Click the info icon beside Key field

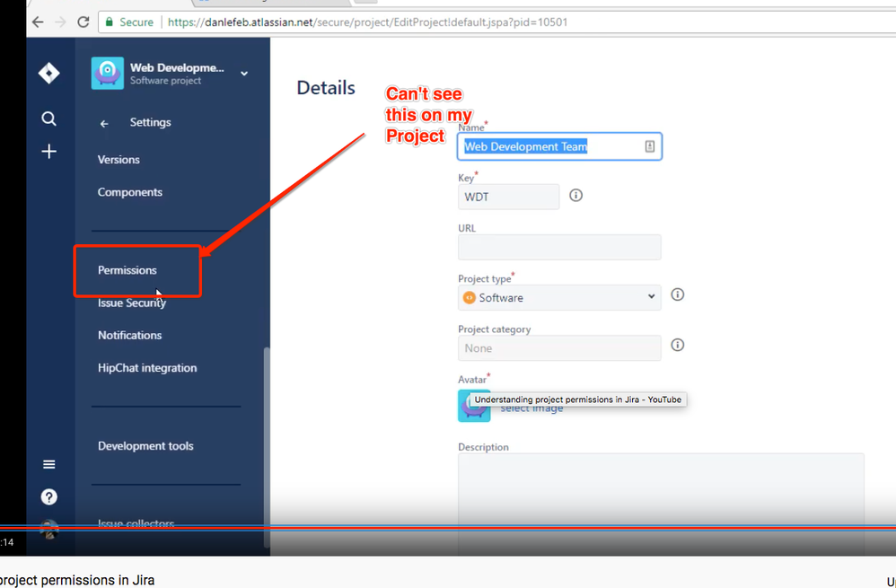pyautogui.click(x=576, y=196)
